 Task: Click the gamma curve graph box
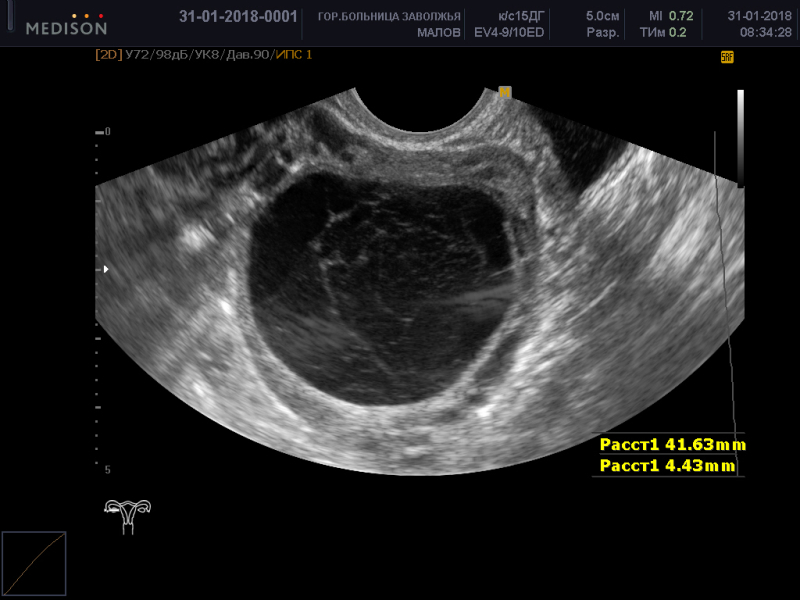coord(34,563)
